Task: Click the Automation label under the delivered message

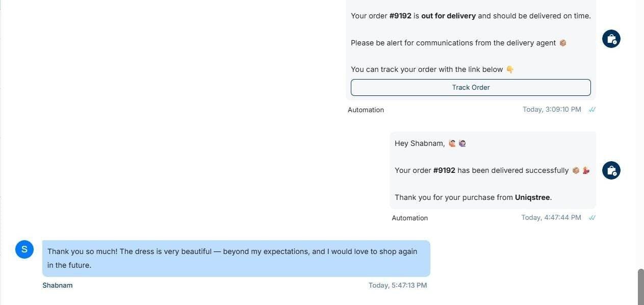Action: (x=409, y=218)
